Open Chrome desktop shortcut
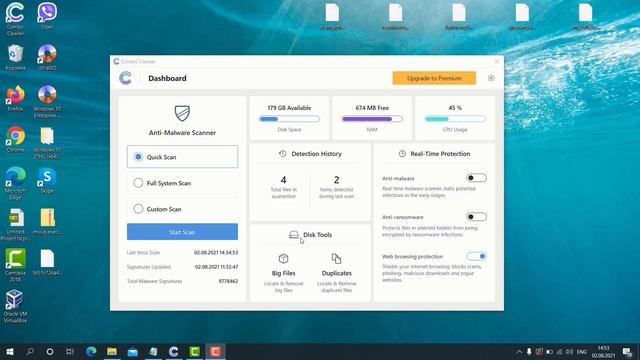The width and height of the screenshot is (640, 360). coord(15,140)
